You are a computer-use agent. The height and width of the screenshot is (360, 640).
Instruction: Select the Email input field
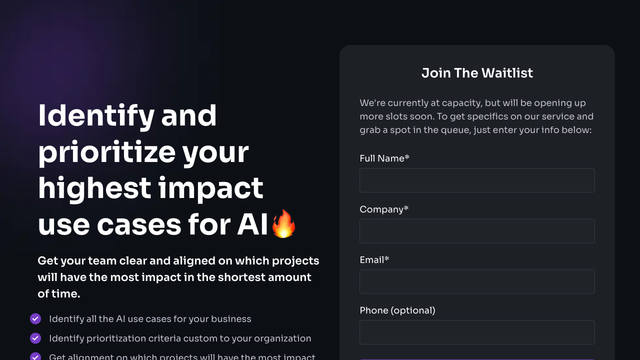[x=477, y=282]
